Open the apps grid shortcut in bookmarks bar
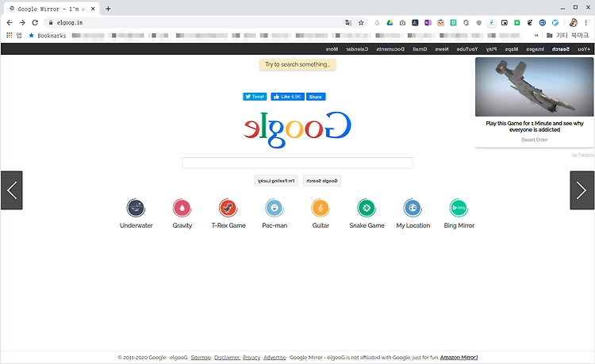 pyautogui.click(x=9, y=35)
